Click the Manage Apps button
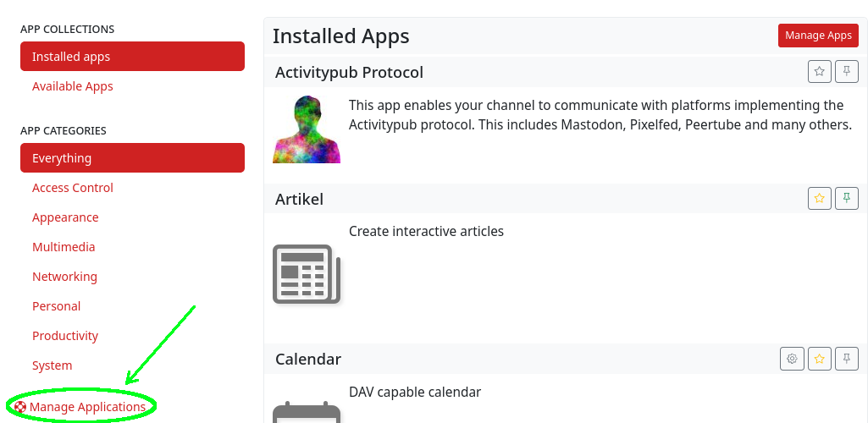 tap(818, 36)
